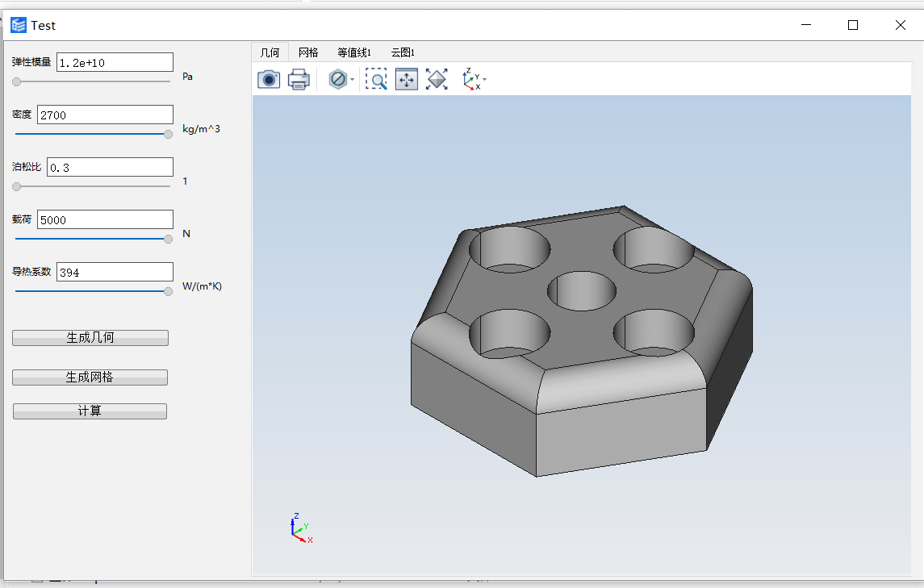
Task: Switch to the 几何 tab
Action: click(x=270, y=52)
